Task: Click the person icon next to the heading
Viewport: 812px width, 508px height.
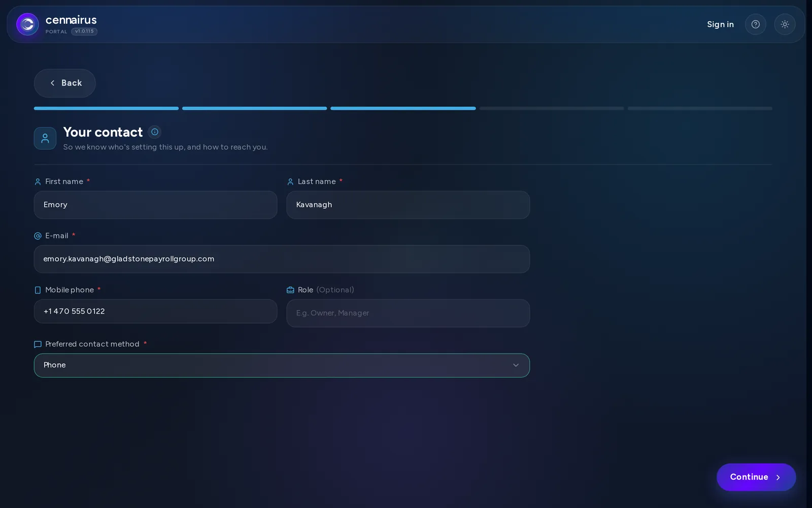Action: point(45,138)
